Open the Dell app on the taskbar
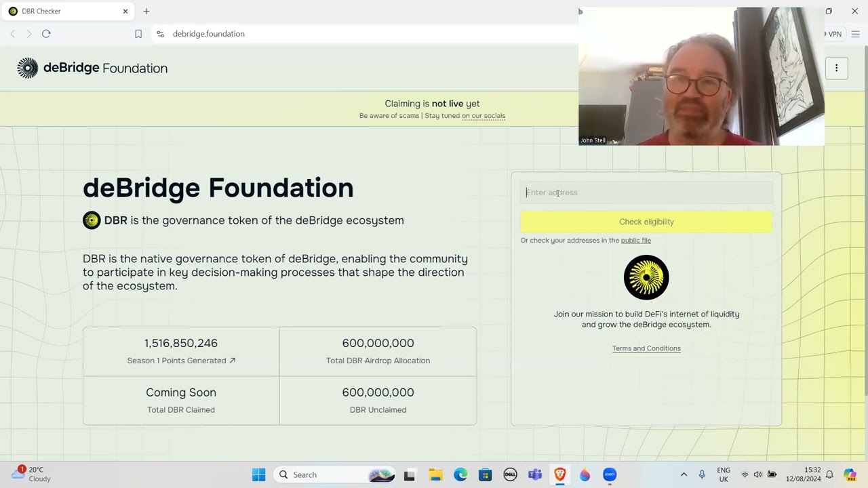 click(510, 475)
